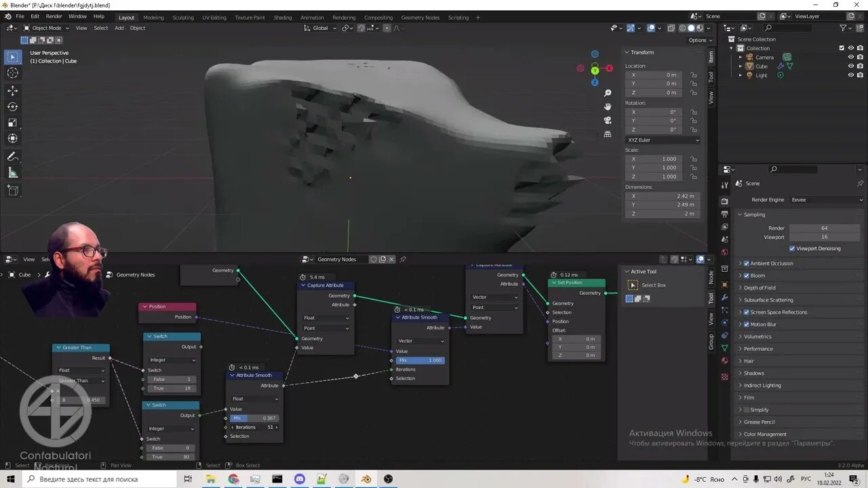Select the Add Cube tool

click(13, 190)
